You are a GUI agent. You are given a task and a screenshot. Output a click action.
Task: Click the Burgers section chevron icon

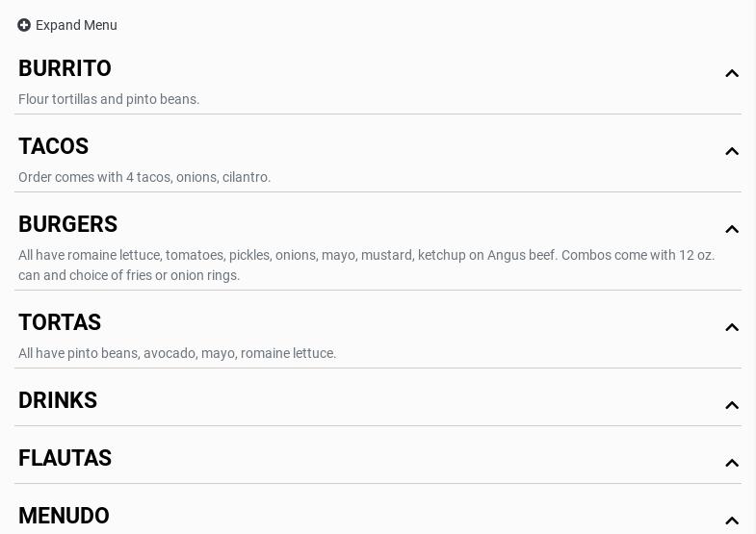pyautogui.click(x=732, y=229)
